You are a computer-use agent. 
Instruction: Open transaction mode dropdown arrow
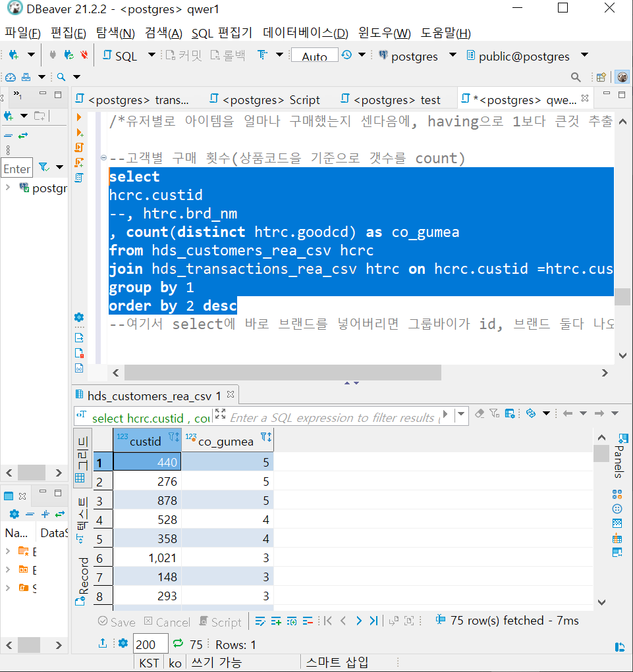click(280, 55)
